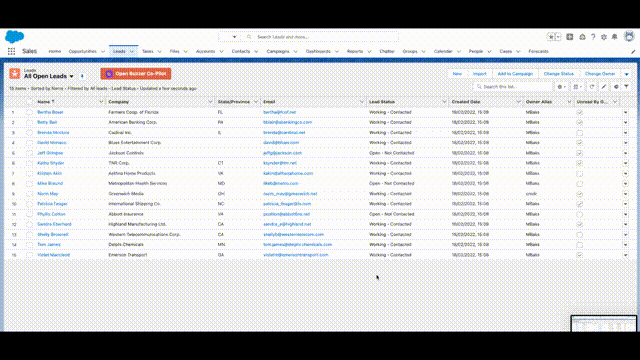Open the Notifications bell icon

click(x=615, y=37)
